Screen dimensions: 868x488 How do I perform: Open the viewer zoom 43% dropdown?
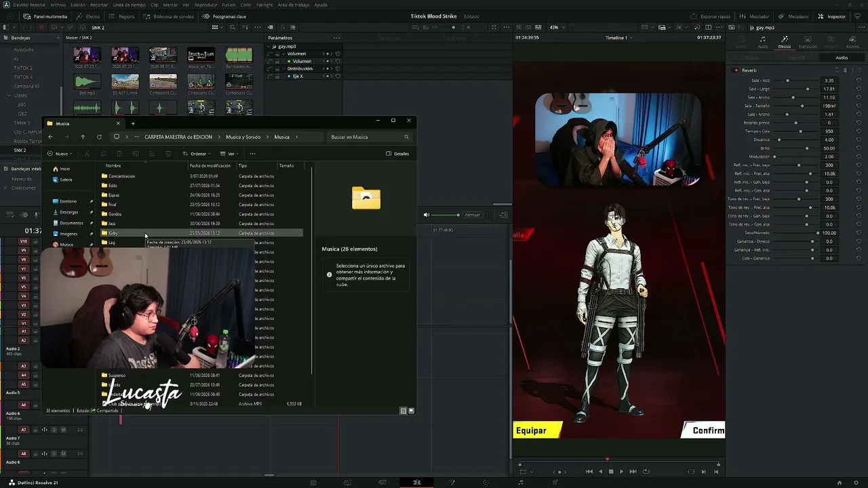556,28
